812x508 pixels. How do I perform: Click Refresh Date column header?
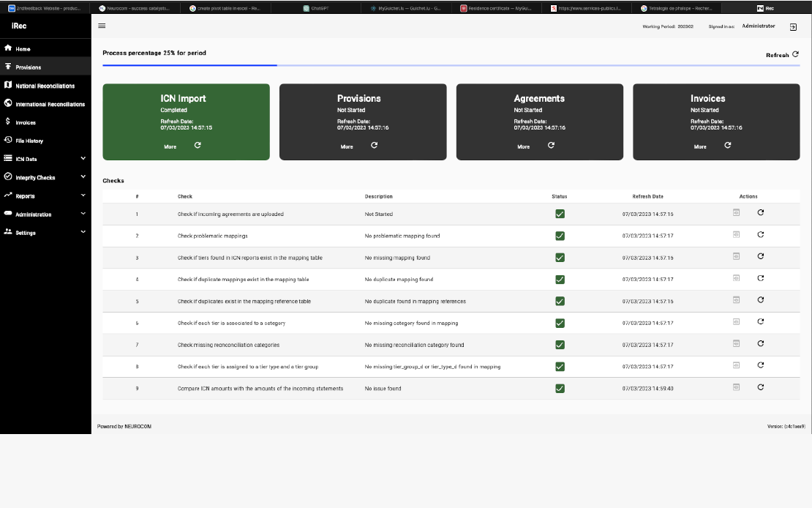pos(647,196)
